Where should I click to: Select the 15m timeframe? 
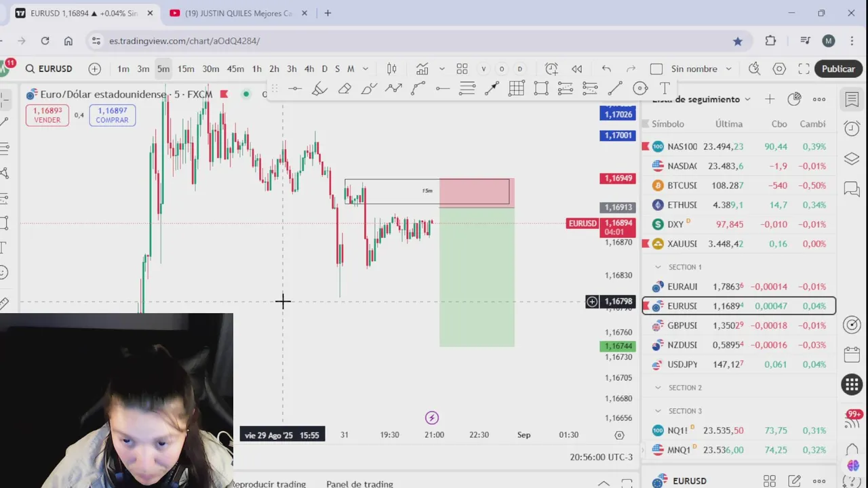(186, 68)
